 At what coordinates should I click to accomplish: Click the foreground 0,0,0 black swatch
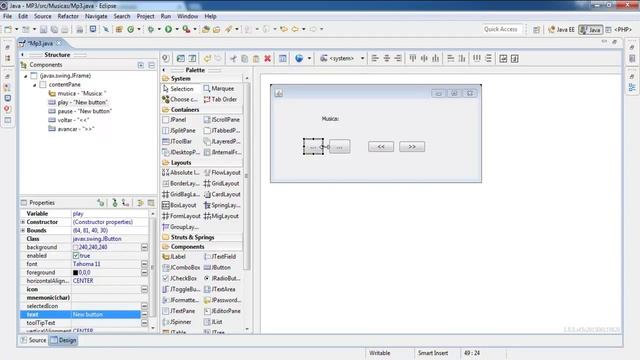click(x=76, y=272)
